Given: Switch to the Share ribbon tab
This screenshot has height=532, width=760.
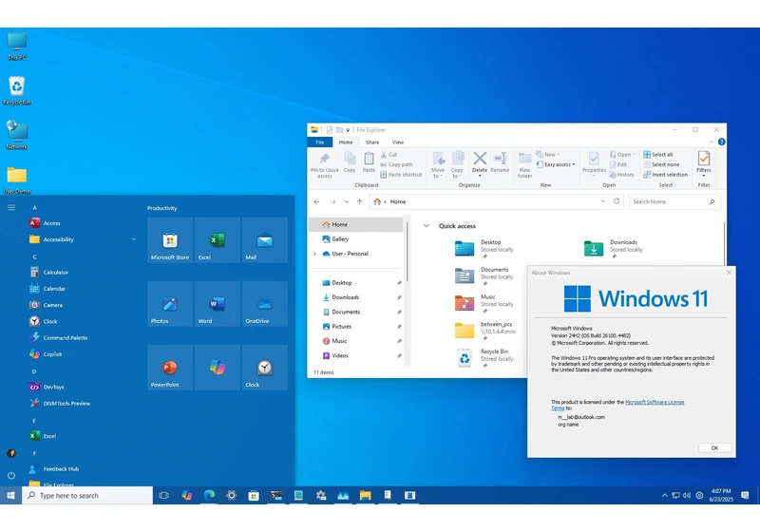Looking at the screenshot, I should click(372, 142).
